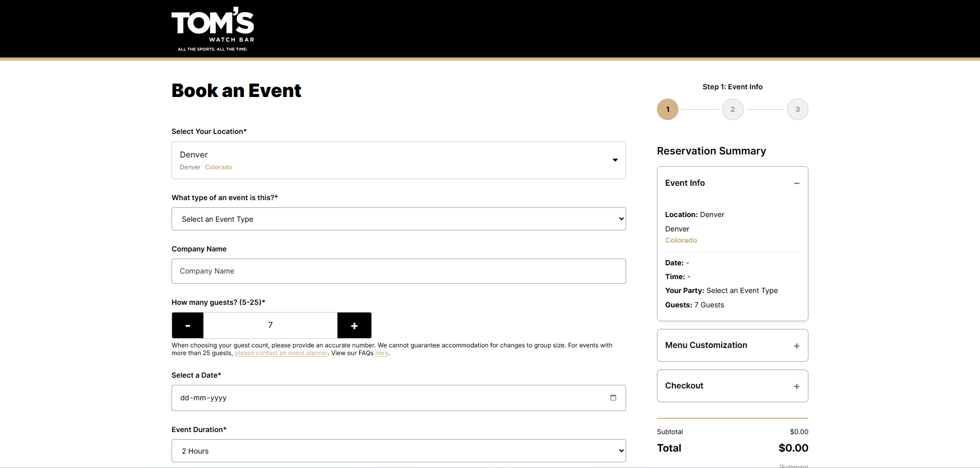Click the Colorado link in Reservation Summary
Viewport: 980px width, 468px height.
(x=681, y=240)
